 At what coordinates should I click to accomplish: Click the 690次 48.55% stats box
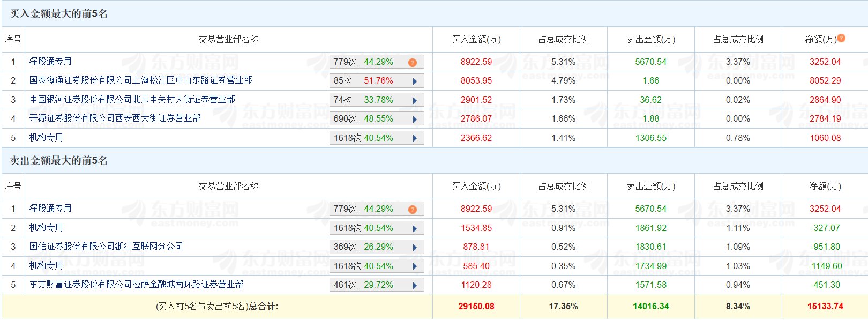click(370, 119)
